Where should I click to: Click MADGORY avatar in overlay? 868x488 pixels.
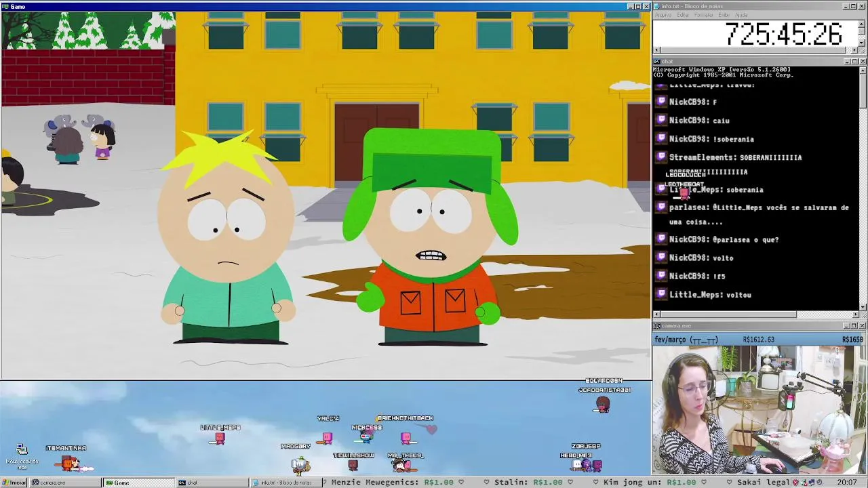coord(300,465)
